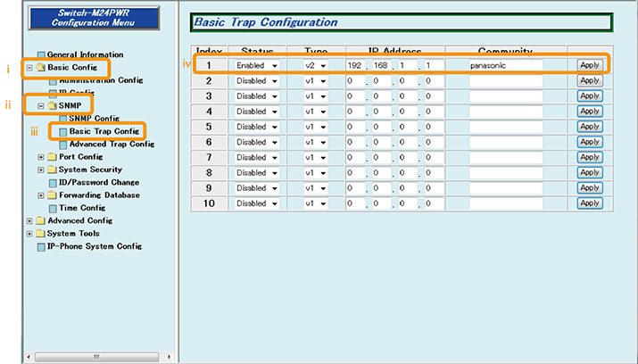Expand the Advanced Config tree node
This screenshot has height=364, width=638.
[x=30, y=221]
